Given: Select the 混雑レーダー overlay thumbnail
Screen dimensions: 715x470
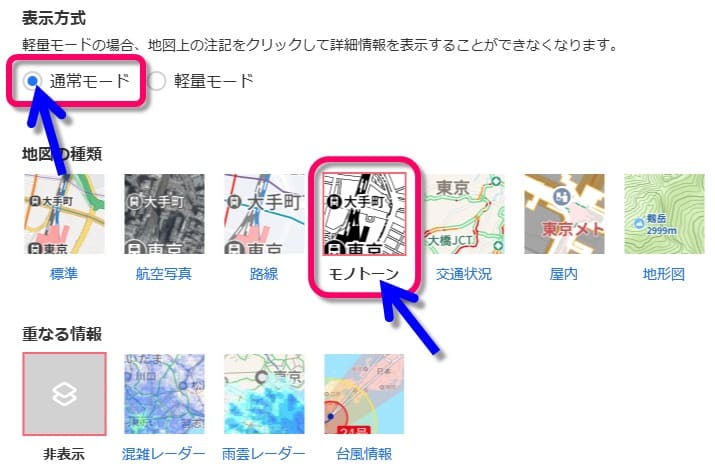Looking at the screenshot, I should [164, 394].
